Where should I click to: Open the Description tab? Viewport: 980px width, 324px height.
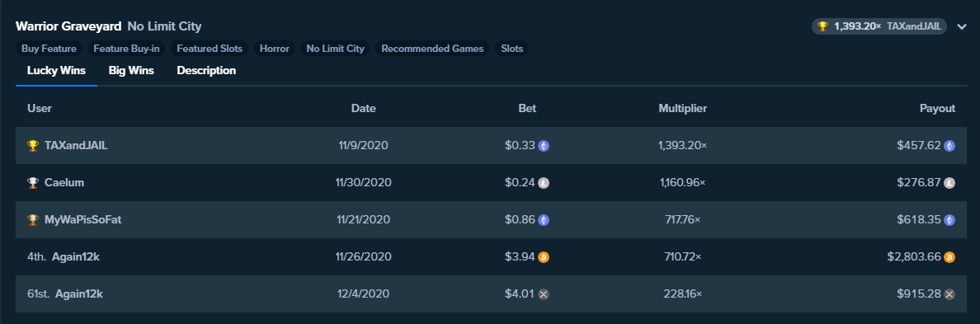(206, 71)
